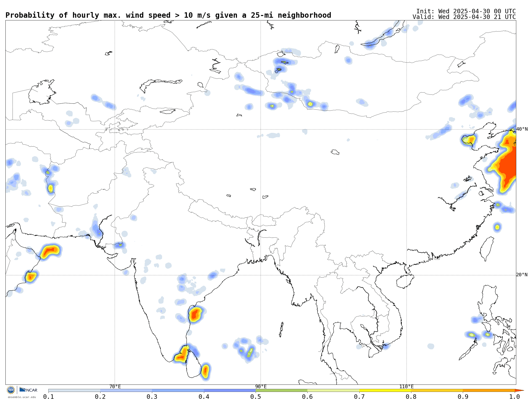Click the 0.4 colorbar tick label
The width and height of the screenshot is (532, 400).
tap(204, 397)
